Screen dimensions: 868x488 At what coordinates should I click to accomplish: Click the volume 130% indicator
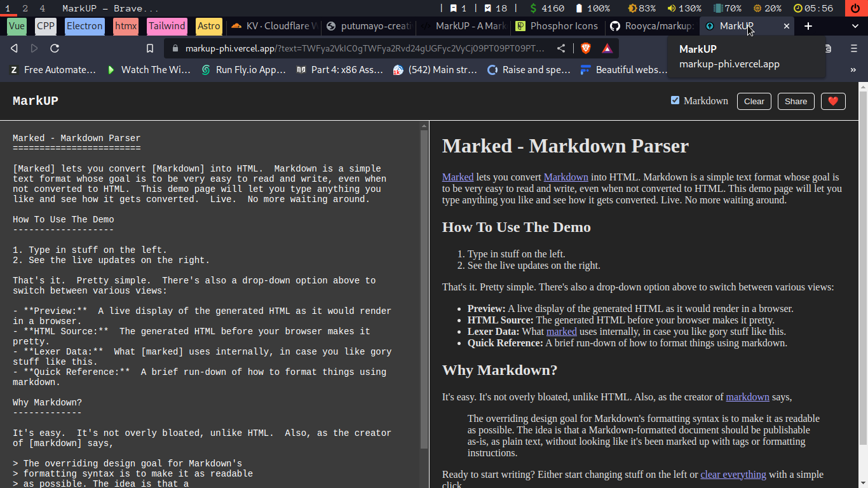tap(684, 8)
